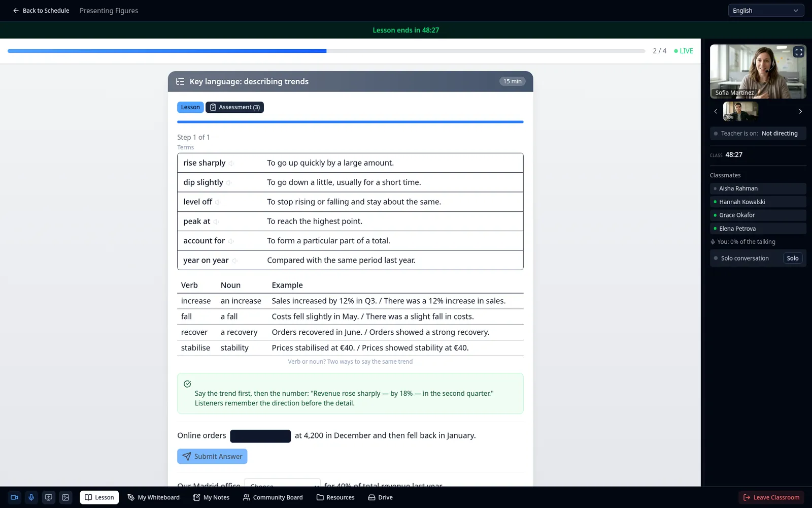The image size is (812, 508).
Task: Play audio for 'dip slightly'
Action: (229, 183)
